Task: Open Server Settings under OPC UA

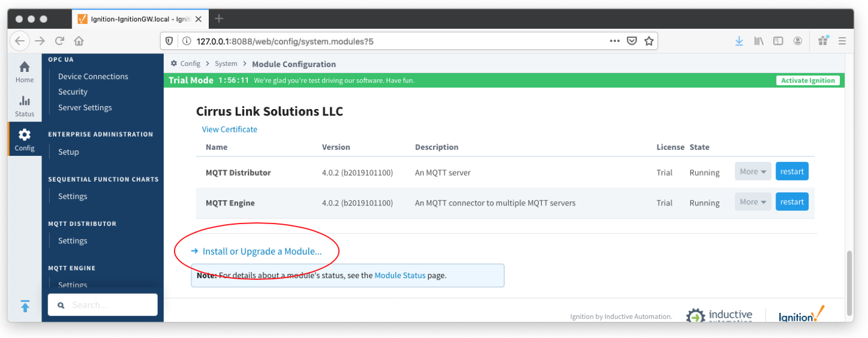Action: click(85, 107)
